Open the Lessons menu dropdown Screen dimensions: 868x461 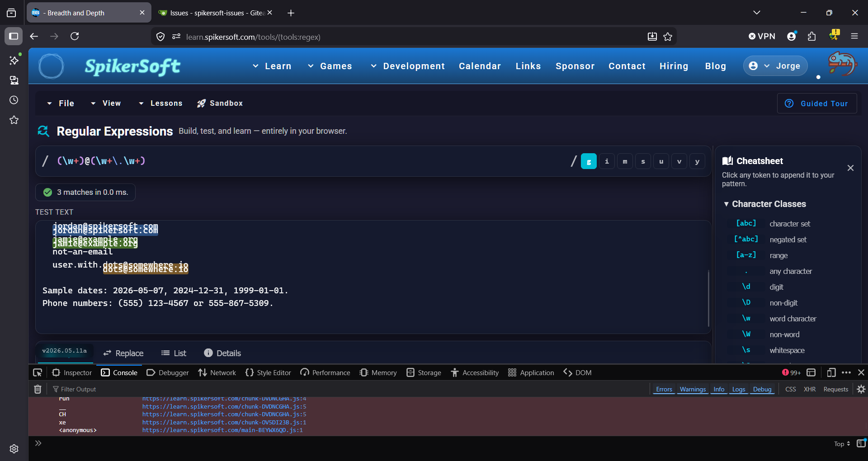click(x=160, y=103)
